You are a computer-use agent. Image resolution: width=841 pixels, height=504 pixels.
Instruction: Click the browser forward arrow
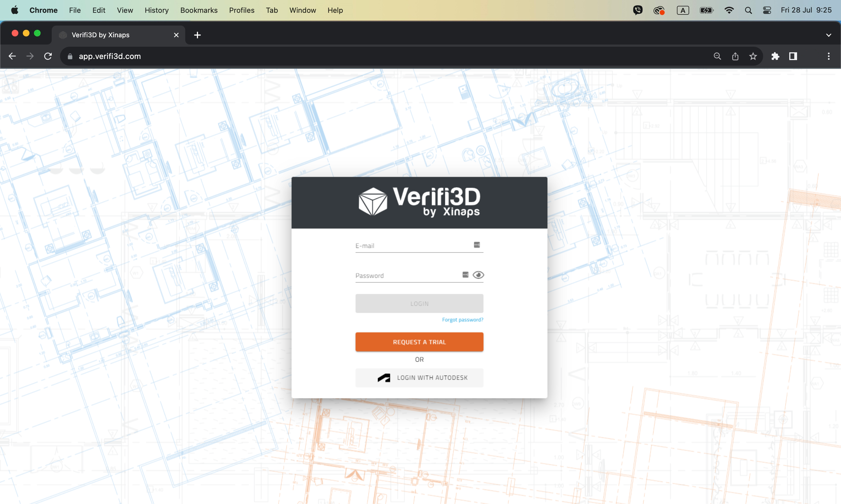point(30,56)
